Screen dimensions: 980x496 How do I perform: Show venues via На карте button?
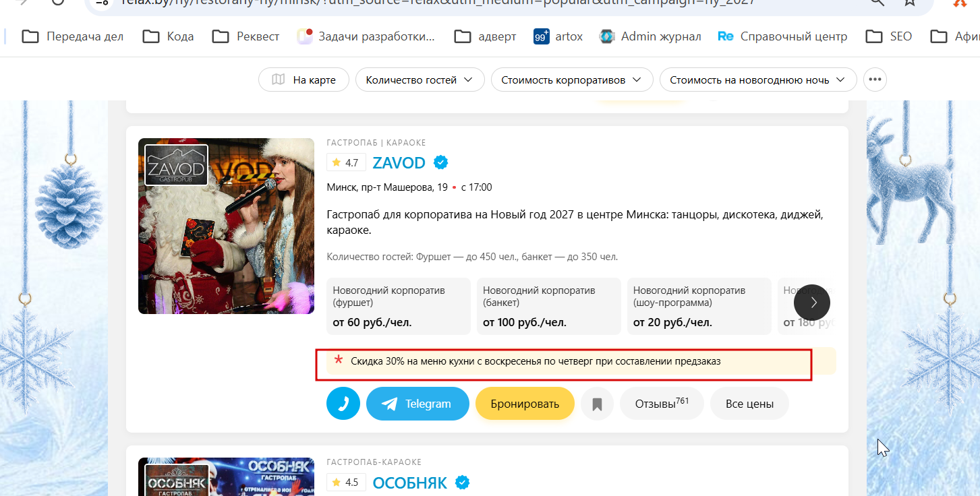click(304, 80)
